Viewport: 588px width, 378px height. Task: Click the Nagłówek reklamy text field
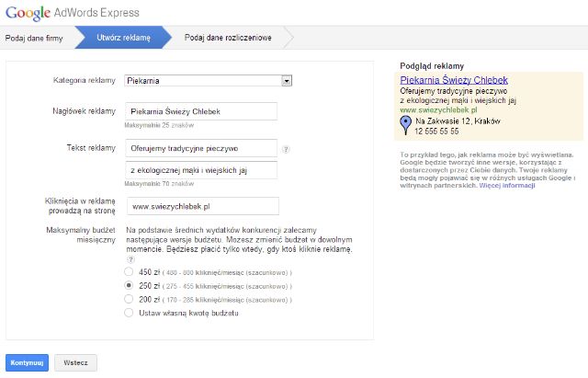point(200,112)
